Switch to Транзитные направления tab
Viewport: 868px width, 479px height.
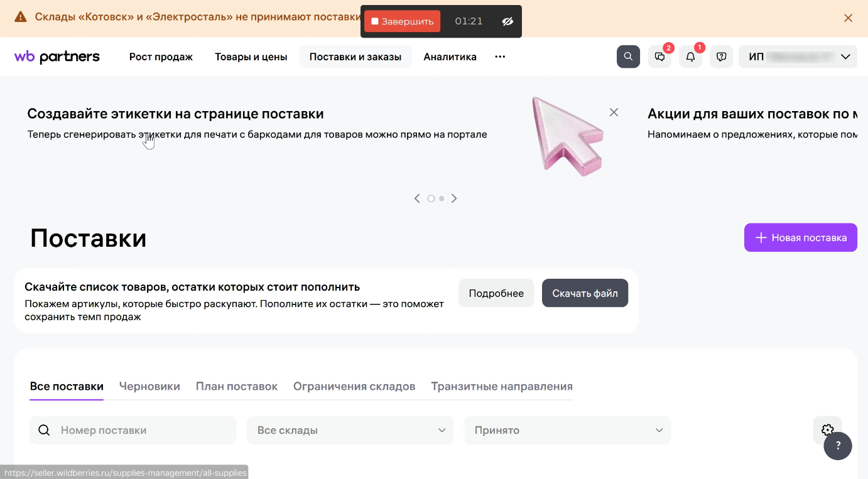click(502, 386)
